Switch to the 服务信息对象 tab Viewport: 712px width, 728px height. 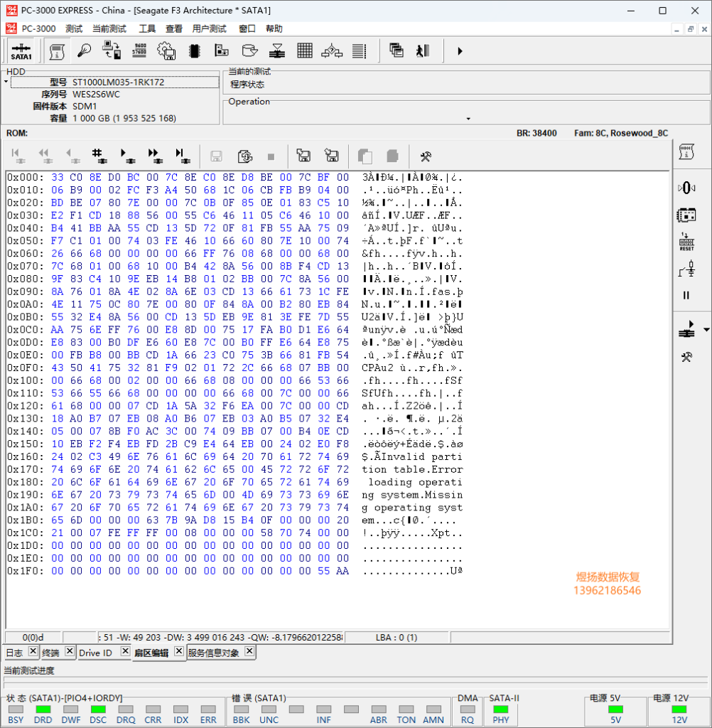[213, 653]
